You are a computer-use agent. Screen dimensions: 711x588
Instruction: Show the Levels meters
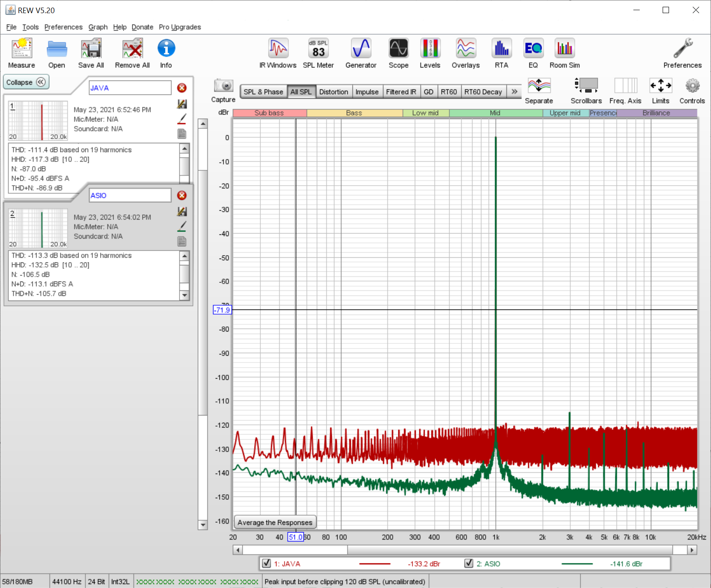(x=430, y=53)
